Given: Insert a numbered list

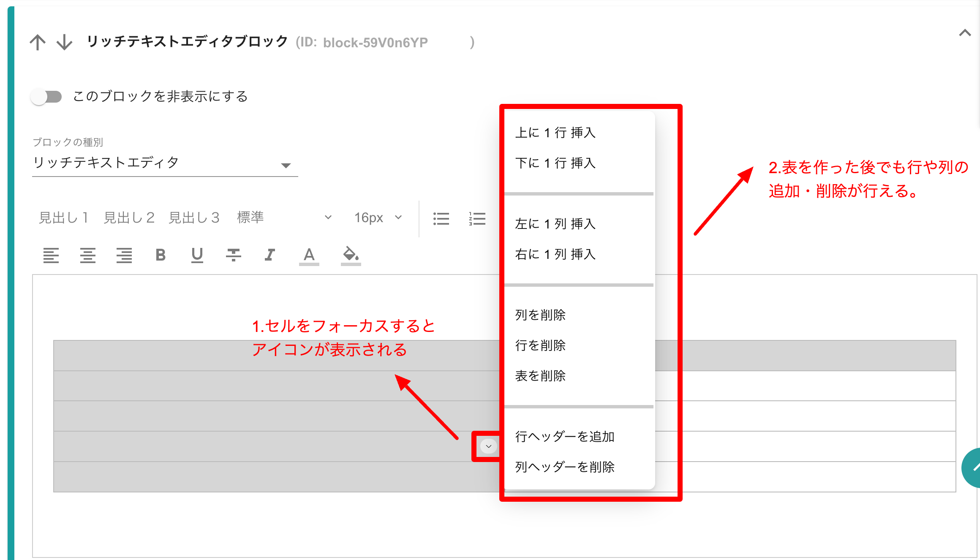Looking at the screenshot, I should point(477,218).
